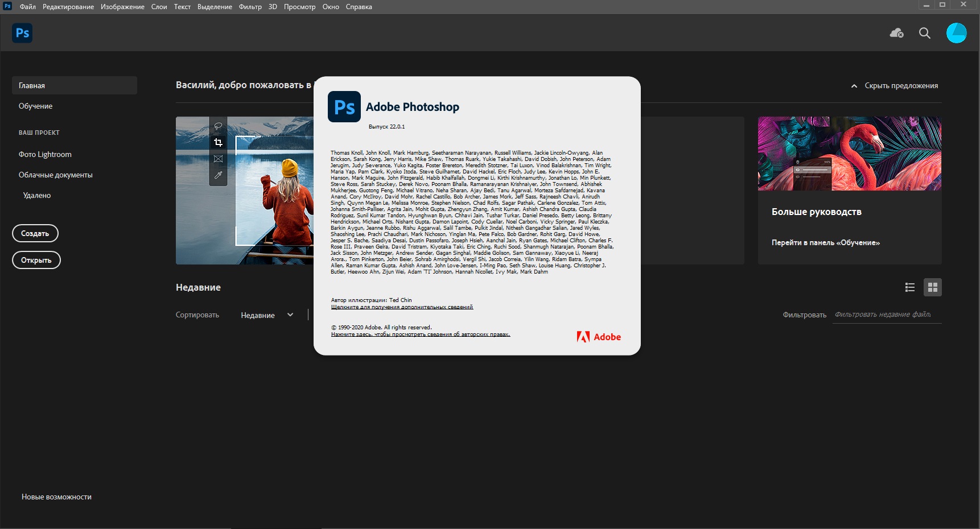The width and height of the screenshot is (980, 529).
Task: Open the Окно menu
Action: [331, 7]
